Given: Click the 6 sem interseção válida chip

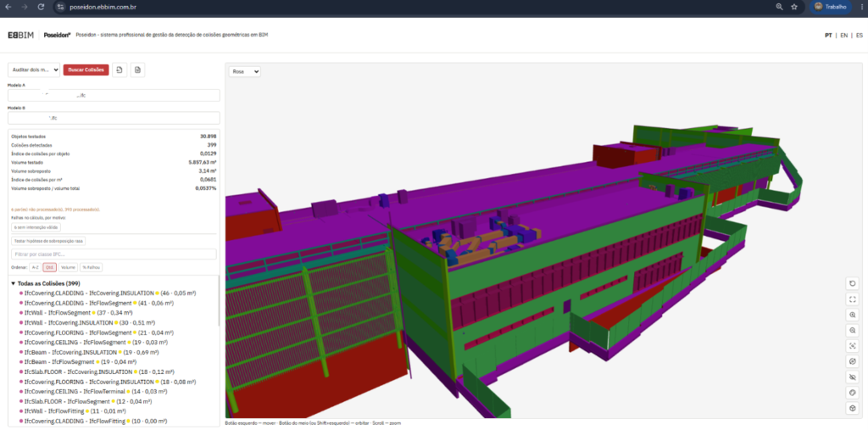Looking at the screenshot, I should (36, 227).
